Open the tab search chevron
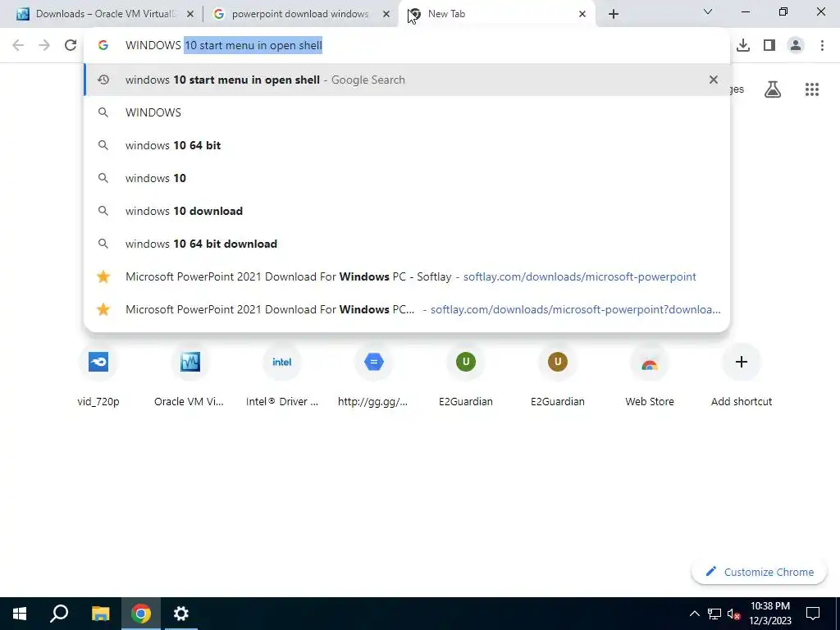The image size is (840, 630). [708, 11]
